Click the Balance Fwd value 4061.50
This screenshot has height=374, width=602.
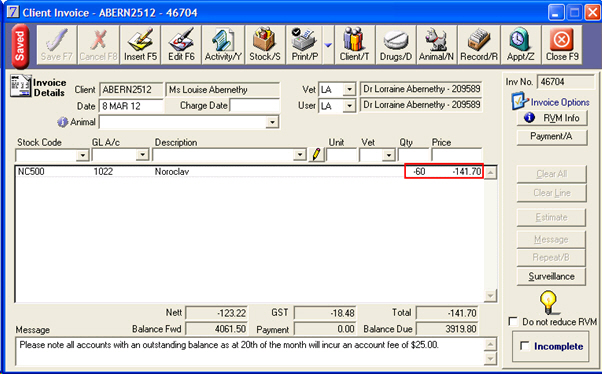tap(217, 329)
